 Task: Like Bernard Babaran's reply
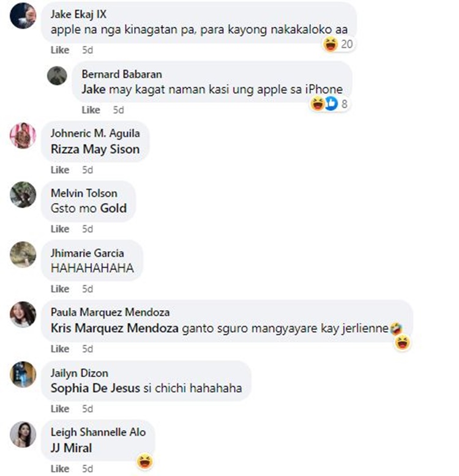coord(91,110)
